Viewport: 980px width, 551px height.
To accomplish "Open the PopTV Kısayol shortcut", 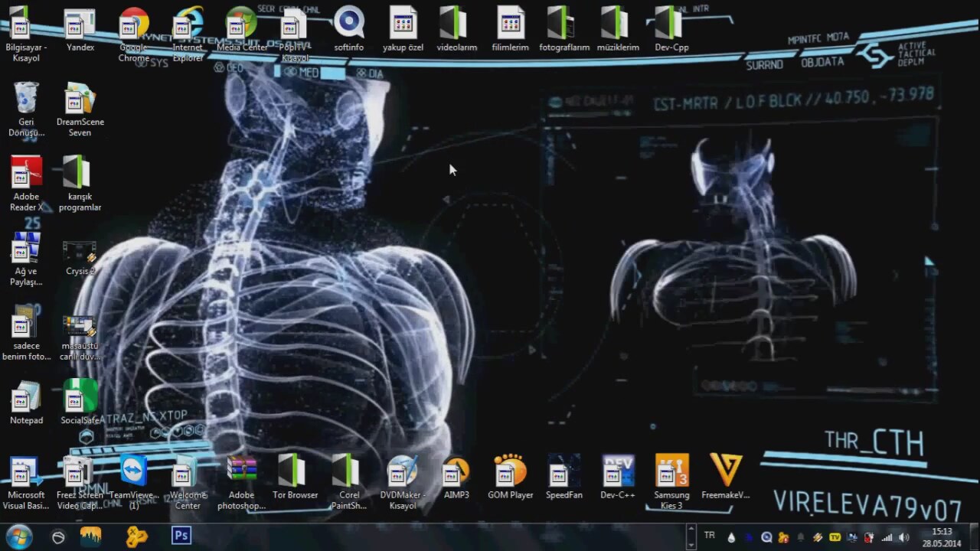I will pyautogui.click(x=295, y=34).
